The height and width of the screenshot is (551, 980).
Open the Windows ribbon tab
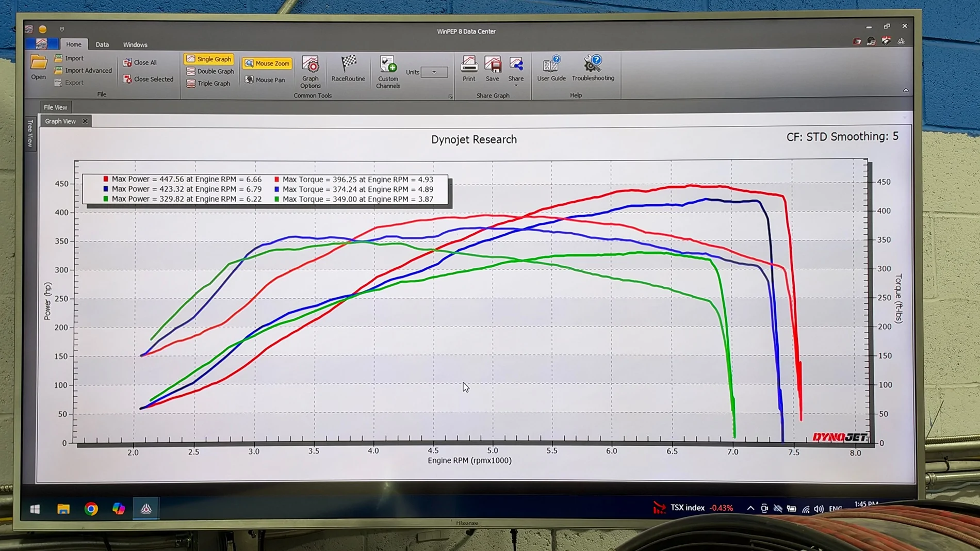(135, 45)
